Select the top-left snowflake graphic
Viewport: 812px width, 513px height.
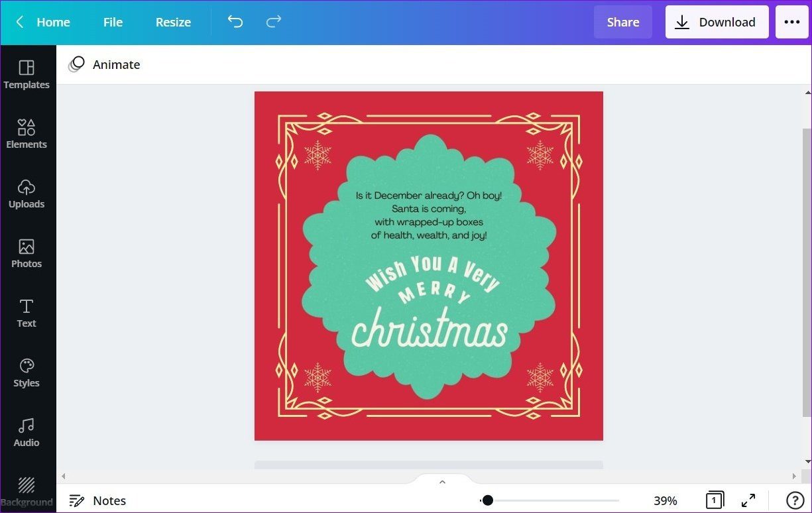click(x=318, y=154)
